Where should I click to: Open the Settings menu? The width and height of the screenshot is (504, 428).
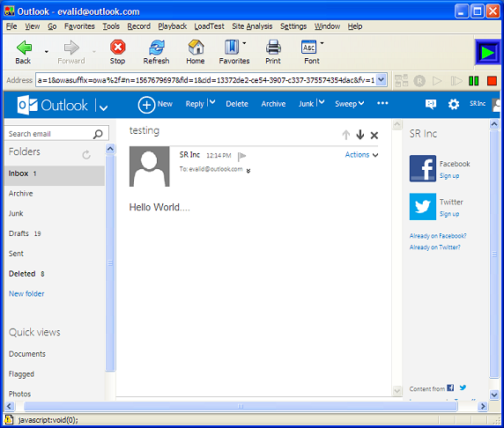pos(293,26)
